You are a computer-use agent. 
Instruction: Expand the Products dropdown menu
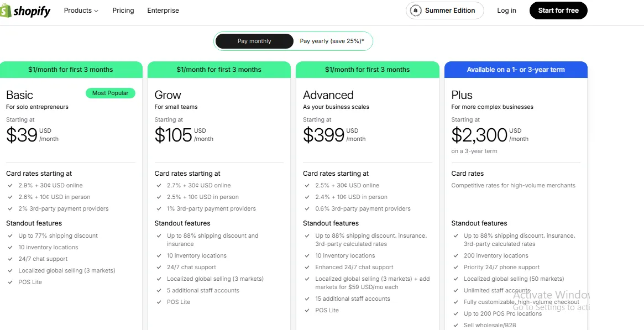pyautogui.click(x=81, y=11)
